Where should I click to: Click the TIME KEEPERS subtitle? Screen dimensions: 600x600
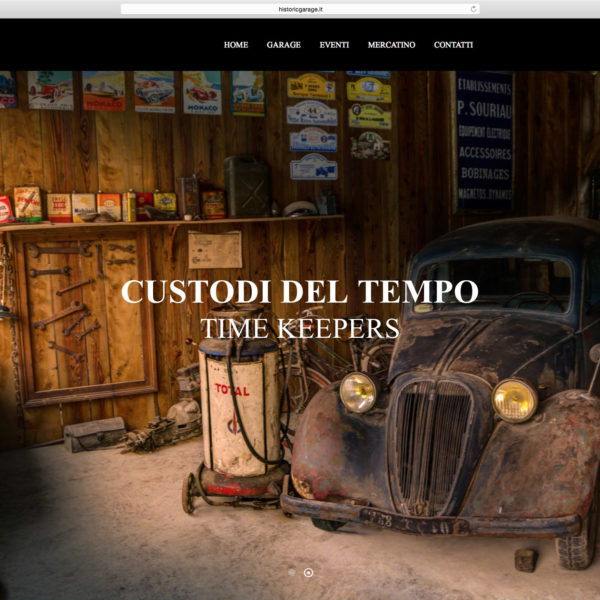300,328
